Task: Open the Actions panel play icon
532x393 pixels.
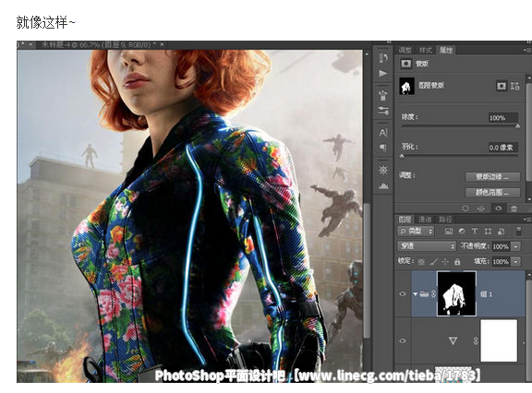Action: 383,73
